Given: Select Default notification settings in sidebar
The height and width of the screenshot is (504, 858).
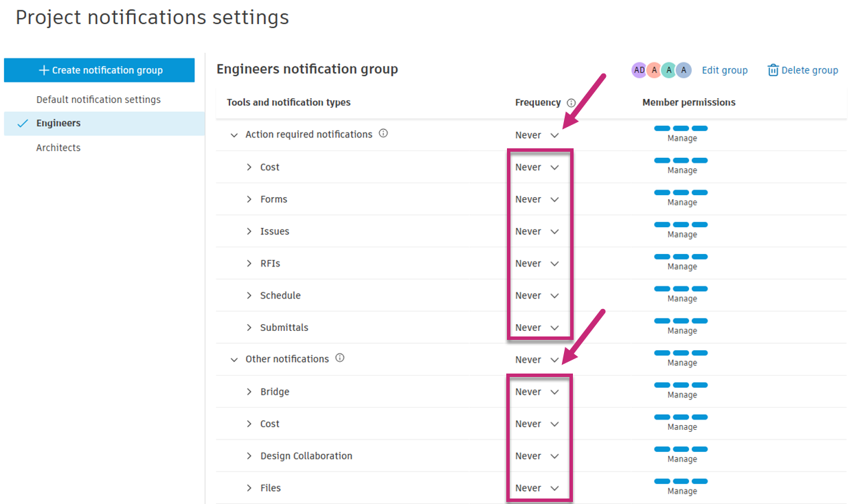Looking at the screenshot, I should (98, 100).
